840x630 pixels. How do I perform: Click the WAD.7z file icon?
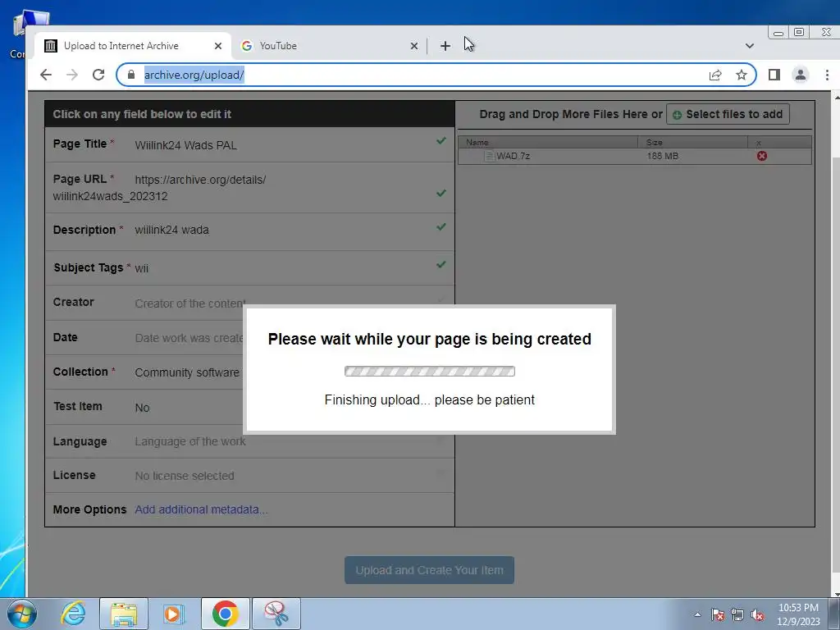(489, 156)
